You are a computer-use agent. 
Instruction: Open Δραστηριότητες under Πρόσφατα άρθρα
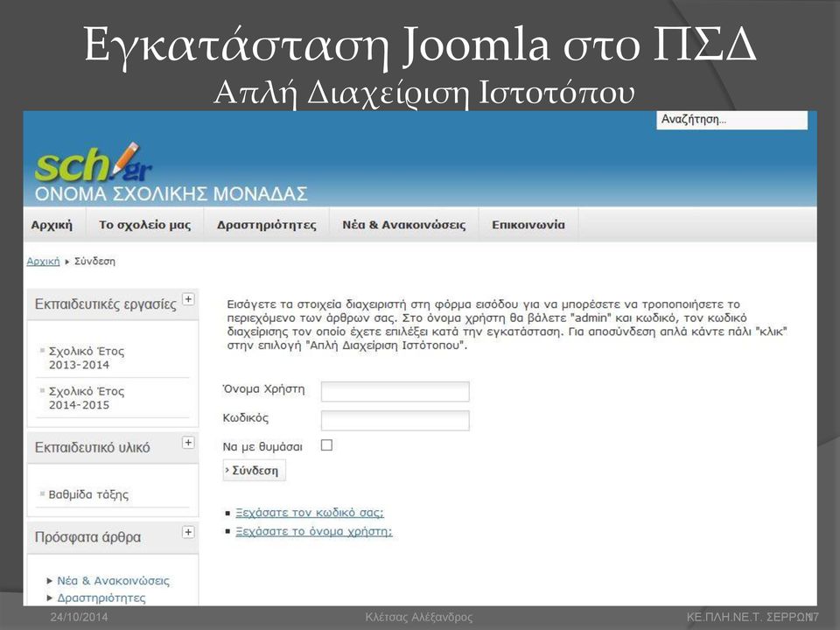(101, 598)
